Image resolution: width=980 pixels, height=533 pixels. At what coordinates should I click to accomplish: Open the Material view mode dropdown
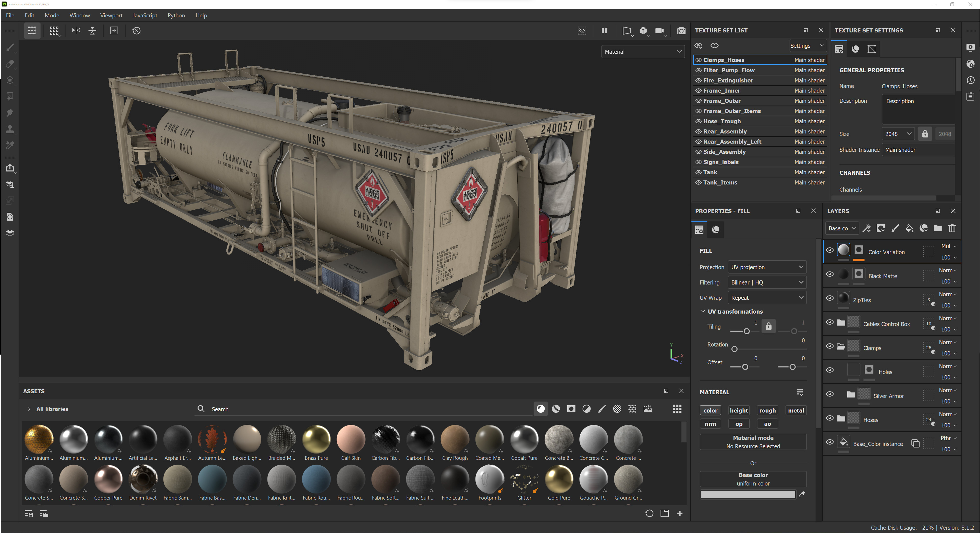643,51
